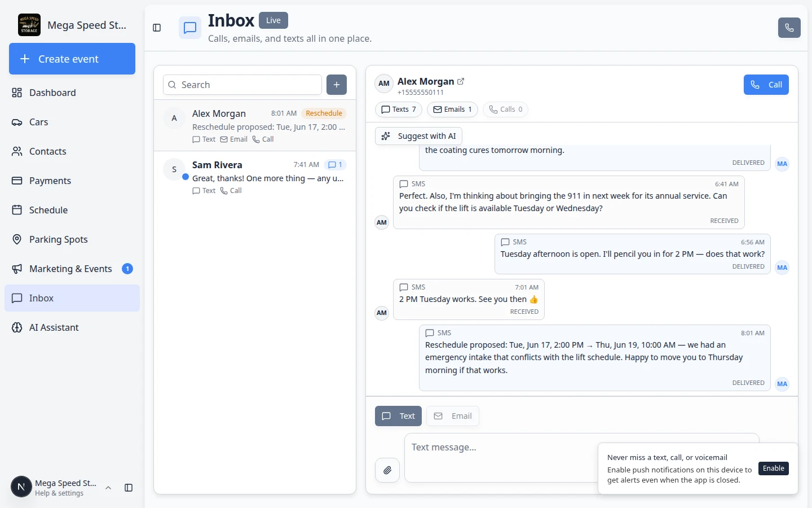Open Contacts in sidebar
The height and width of the screenshot is (508, 812).
pyautogui.click(x=72, y=151)
